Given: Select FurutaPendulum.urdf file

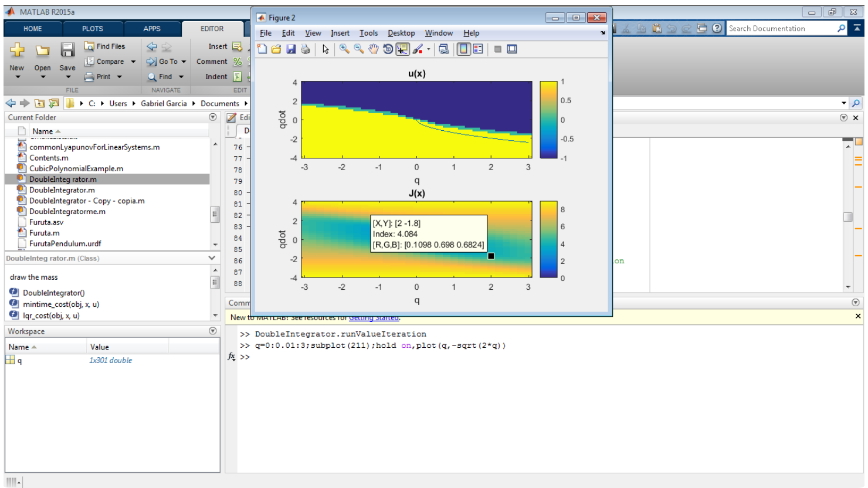Looking at the screenshot, I should pyautogui.click(x=65, y=243).
